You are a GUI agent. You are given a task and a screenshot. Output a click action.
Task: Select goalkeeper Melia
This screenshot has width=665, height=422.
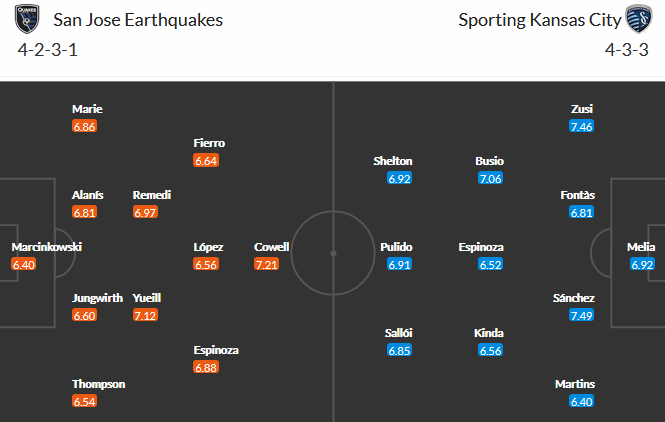(x=641, y=247)
